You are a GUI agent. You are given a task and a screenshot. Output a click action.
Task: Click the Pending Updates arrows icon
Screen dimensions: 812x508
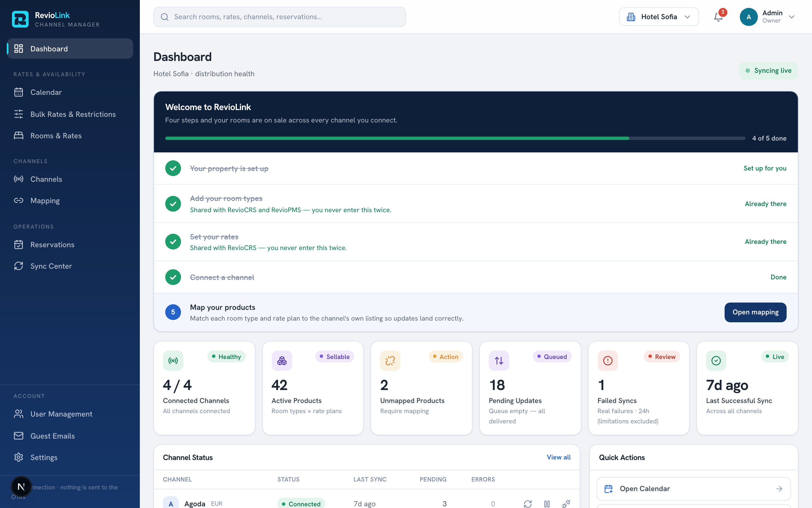[499, 360]
